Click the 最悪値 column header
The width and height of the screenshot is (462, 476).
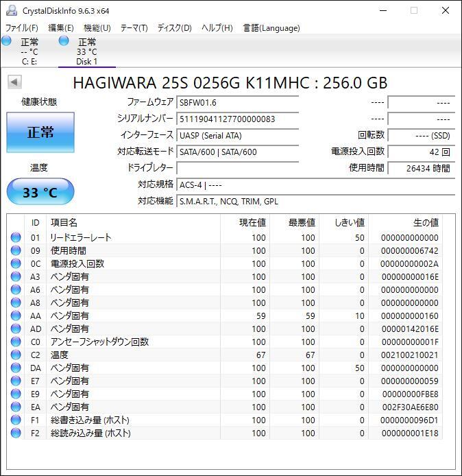(x=294, y=222)
